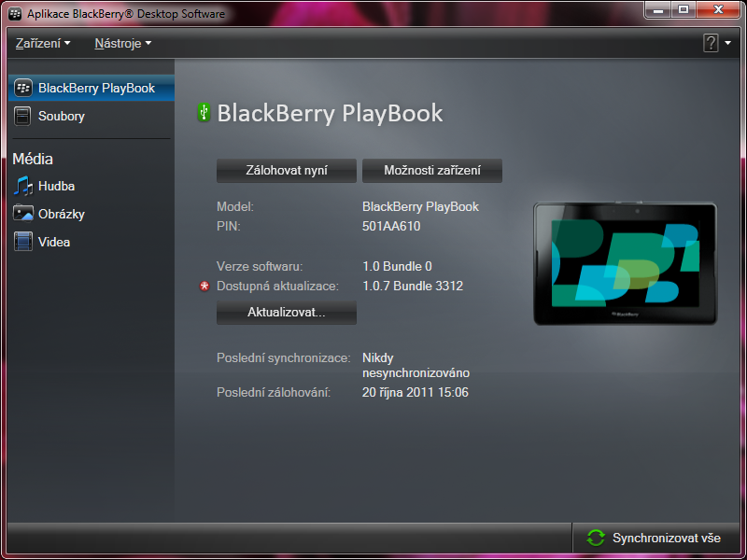747x560 pixels.
Task: Click the Model value BlackBerry PlayBook
Action: pyautogui.click(x=420, y=206)
